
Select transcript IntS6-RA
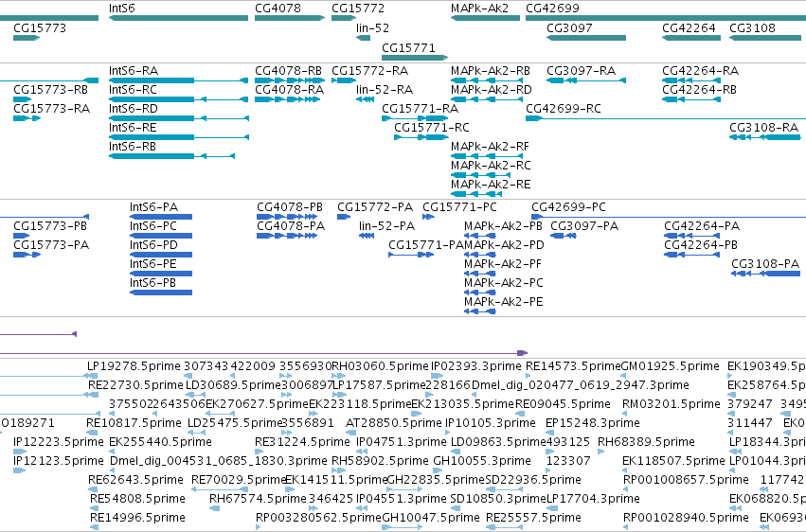click(178, 80)
